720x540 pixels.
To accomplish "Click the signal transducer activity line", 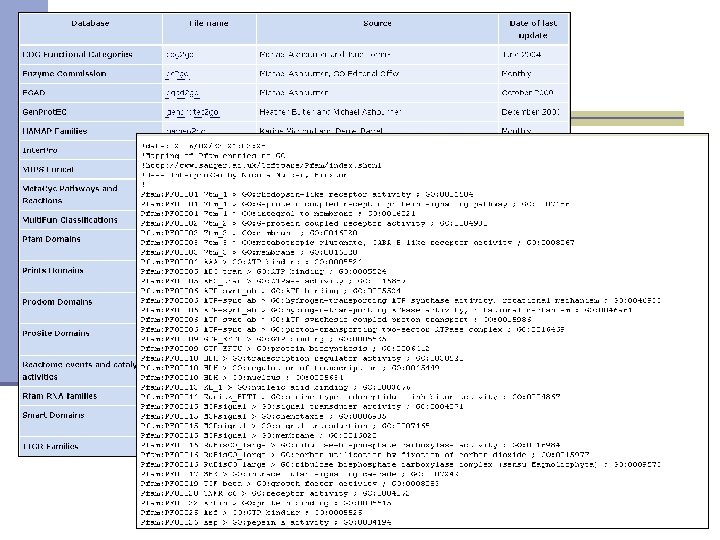I will [x=302, y=407].
